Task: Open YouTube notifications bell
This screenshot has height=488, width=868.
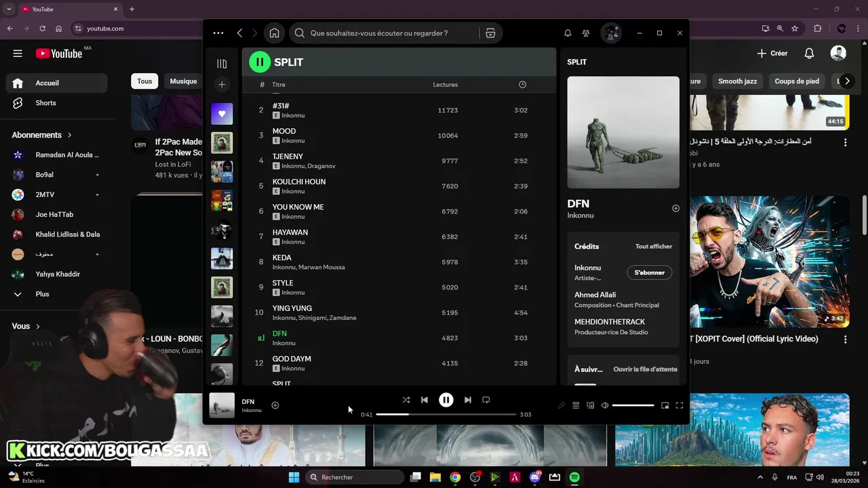Action: click(x=809, y=54)
